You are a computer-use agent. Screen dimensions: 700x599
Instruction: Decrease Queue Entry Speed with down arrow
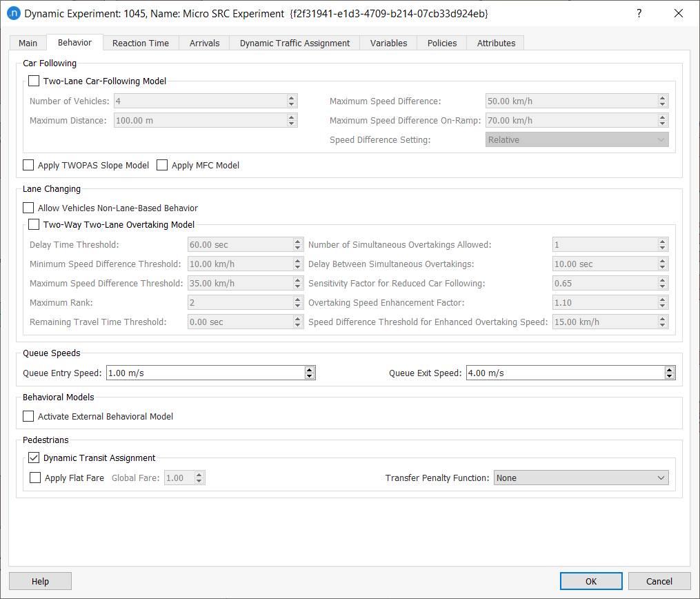pos(310,376)
